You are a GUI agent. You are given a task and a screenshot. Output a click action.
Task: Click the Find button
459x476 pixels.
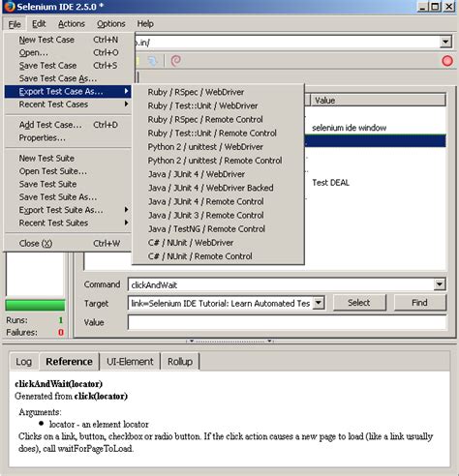pos(419,303)
